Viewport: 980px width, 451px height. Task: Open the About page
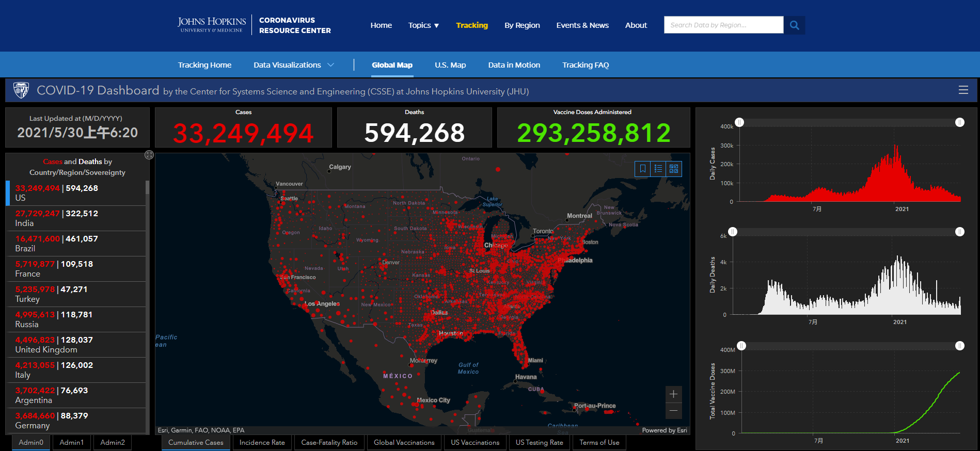(636, 25)
